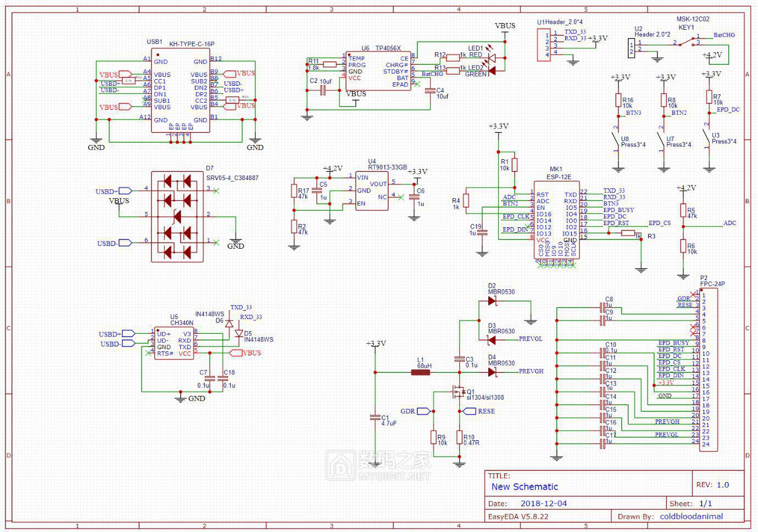This screenshot has width=758, height=532.
Task: Click the Sheet value '1/1'
Action: (706, 503)
